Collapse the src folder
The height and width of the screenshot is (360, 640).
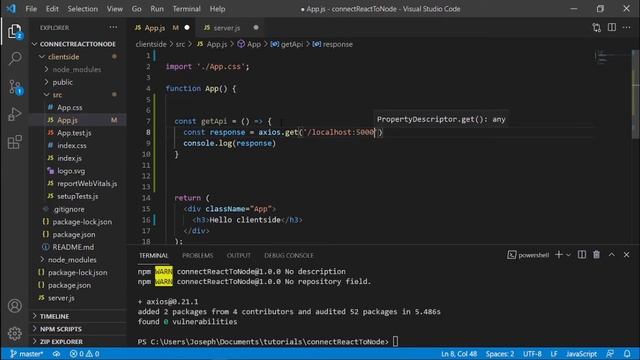57,95
